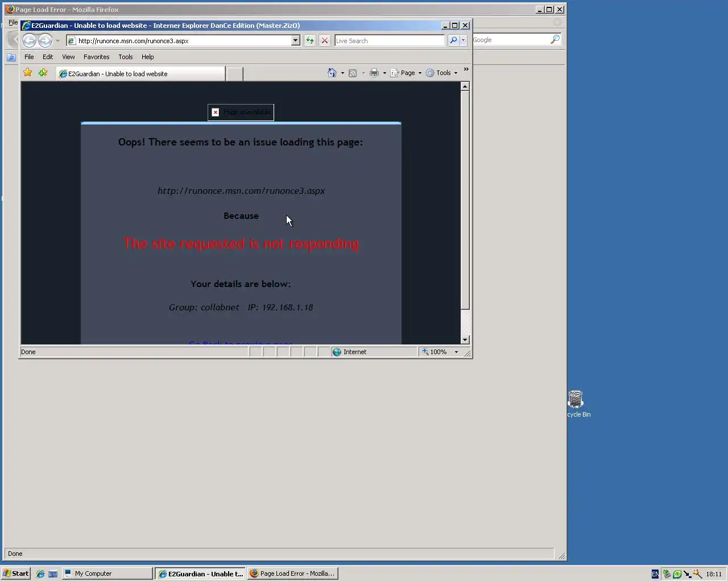Switch to Page Load Error Firefox taskbar button
The height and width of the screenshot is (582, 728).
(292, 573)
